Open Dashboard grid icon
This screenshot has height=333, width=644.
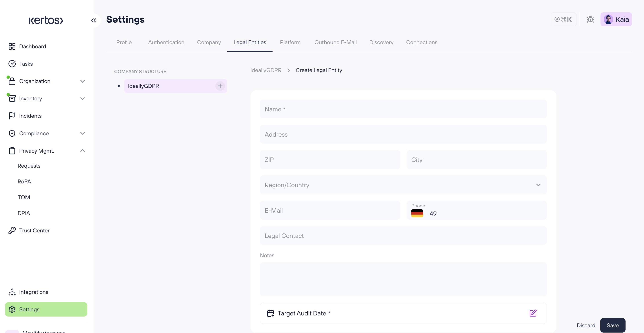12,46
